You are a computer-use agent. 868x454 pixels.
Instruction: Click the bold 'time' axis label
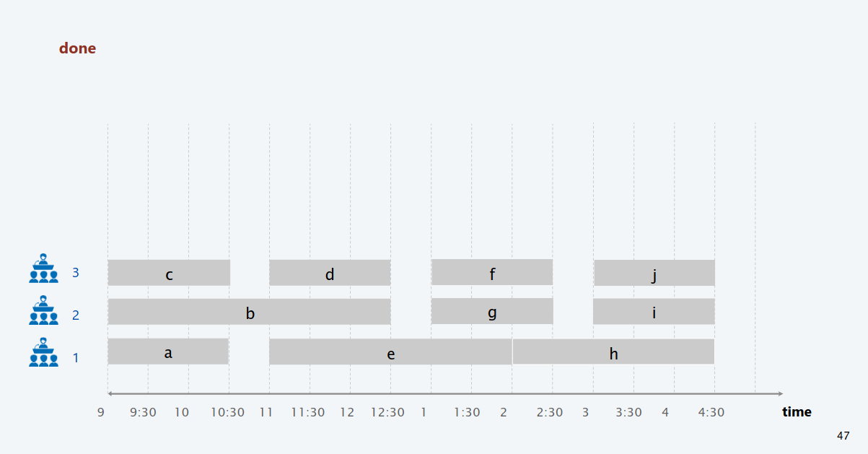[797, 412]
